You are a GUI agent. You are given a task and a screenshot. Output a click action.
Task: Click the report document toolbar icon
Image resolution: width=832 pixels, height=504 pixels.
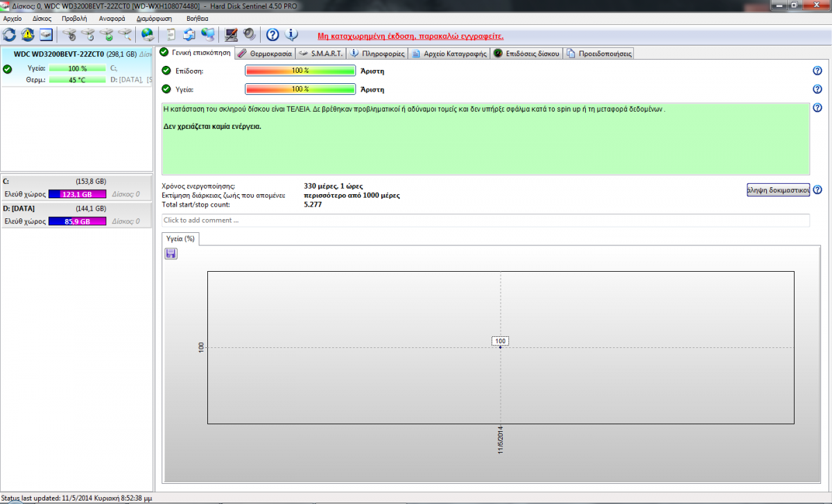(171, 34)
